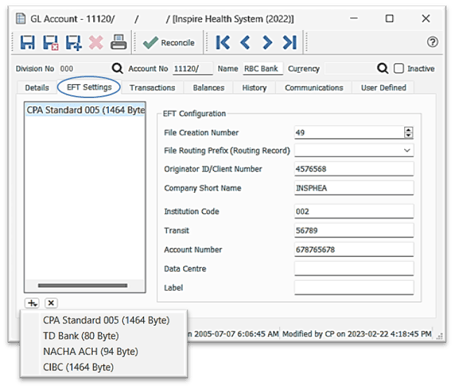Screen dimensions: 454x388
Task: Click the Transit field
Action: click(354, 230)
